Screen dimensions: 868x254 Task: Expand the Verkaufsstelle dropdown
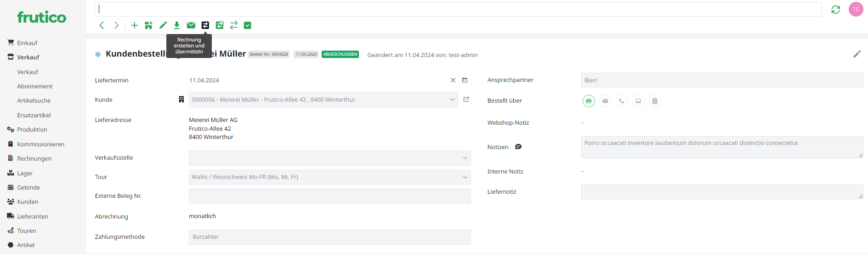coord(465,158)
